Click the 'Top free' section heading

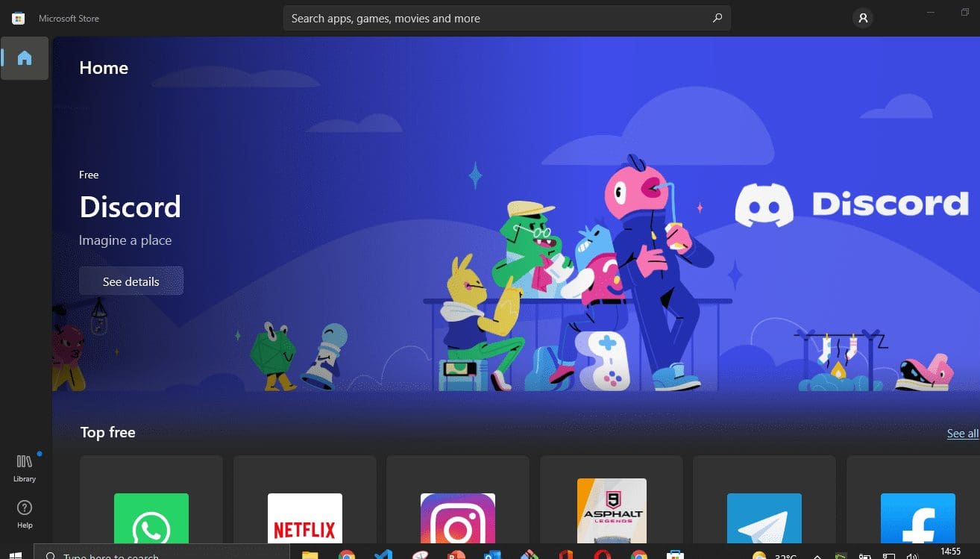pyautogui.click(x=107, y=432)
